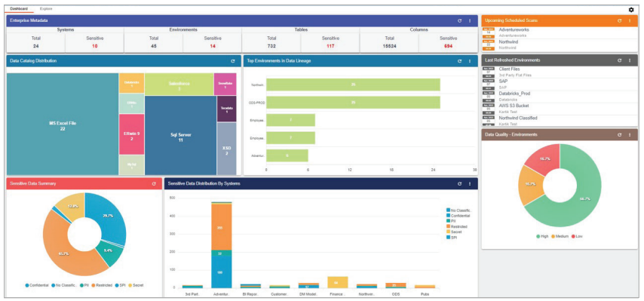This screenshot has height=301, width=644.
Task: Toggle Restricted in the systems bar chart legend
Action: pos(457,226)
